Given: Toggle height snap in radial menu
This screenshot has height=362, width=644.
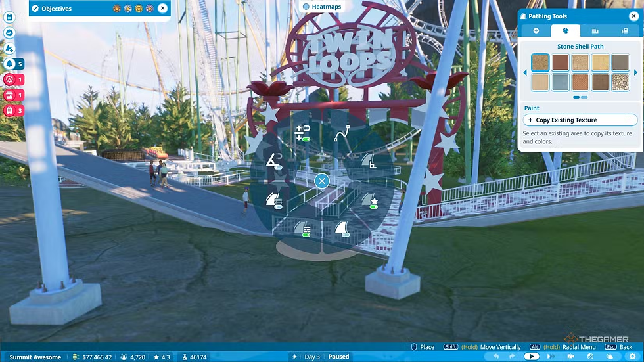Looking at the screenshot, I should (303, 133).
